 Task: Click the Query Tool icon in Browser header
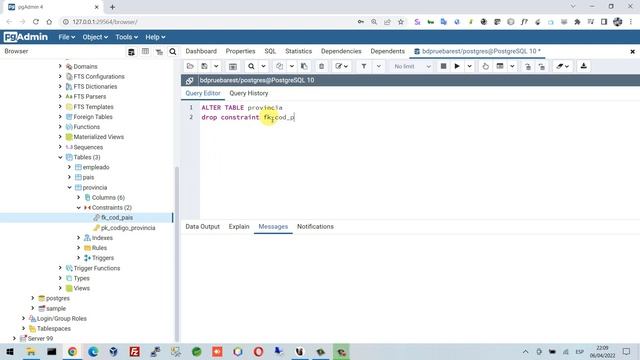(x=131, y=52)
